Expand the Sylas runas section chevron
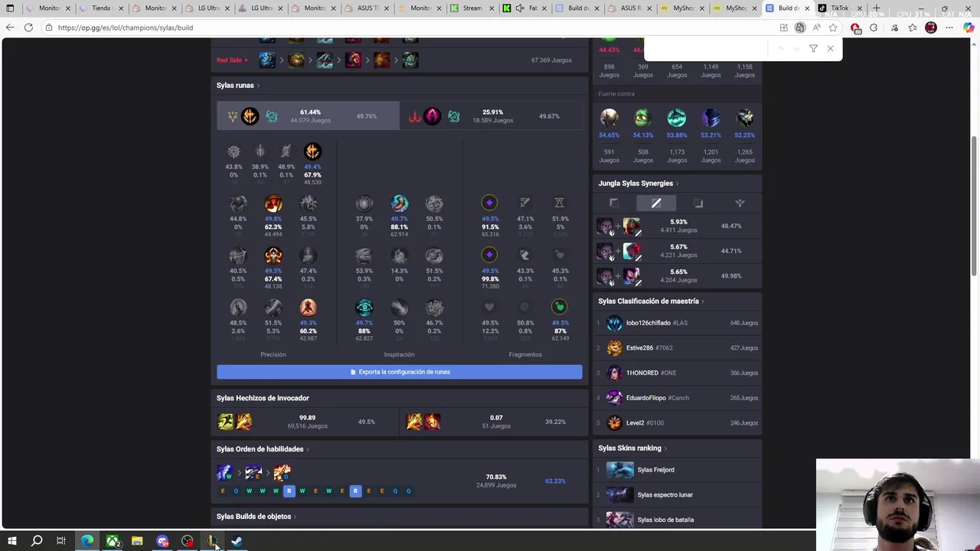Image resolution: width=980 pixels, height=551 pixels. pos(258,86)
